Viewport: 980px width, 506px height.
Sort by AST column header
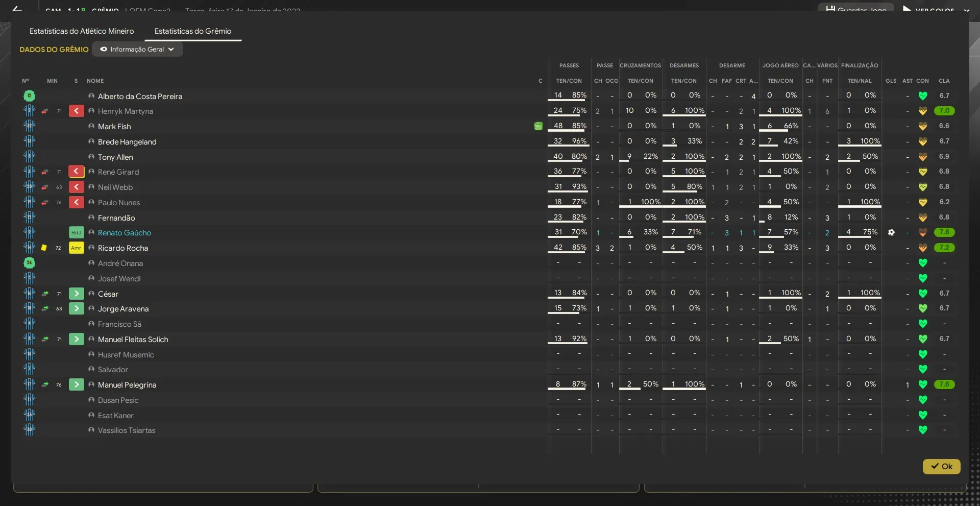point(907,81)
